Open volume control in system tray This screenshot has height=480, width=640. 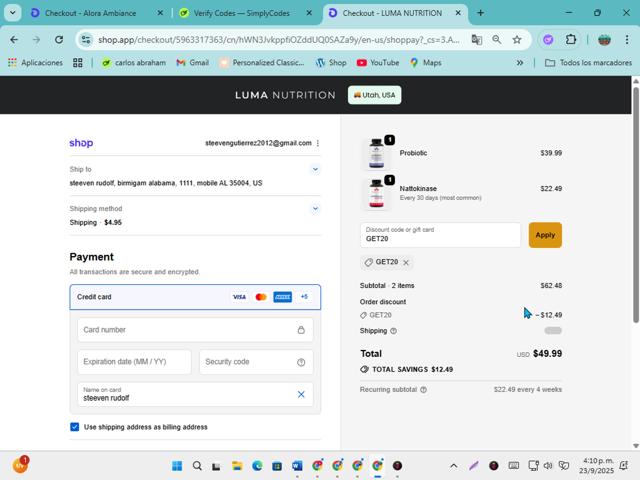(548, 465)
